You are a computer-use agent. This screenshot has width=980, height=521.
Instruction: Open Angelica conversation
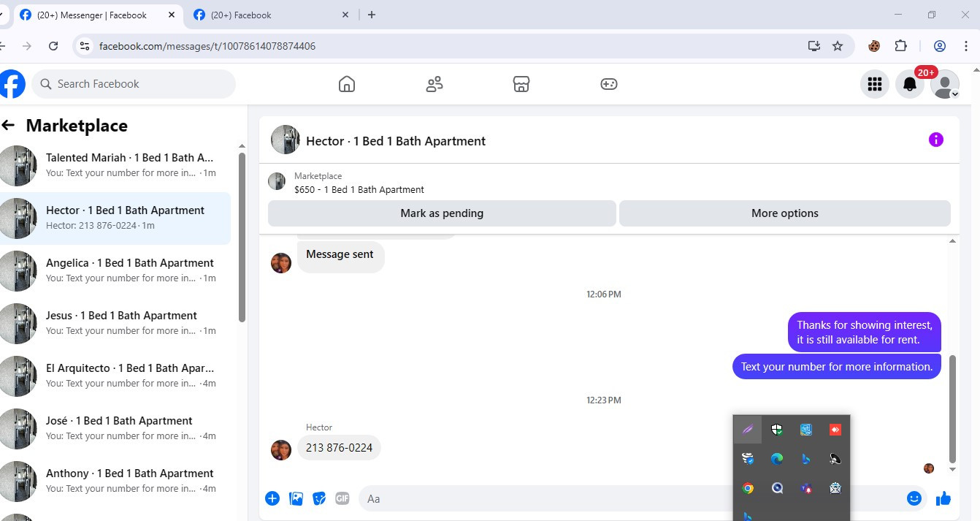[x=115, y=270]
